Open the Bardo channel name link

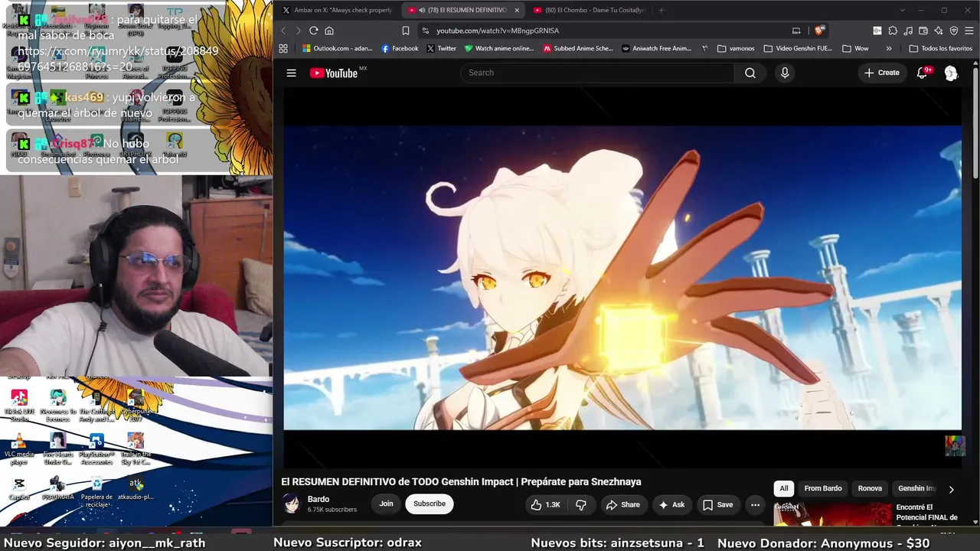[x=318, y=499]
